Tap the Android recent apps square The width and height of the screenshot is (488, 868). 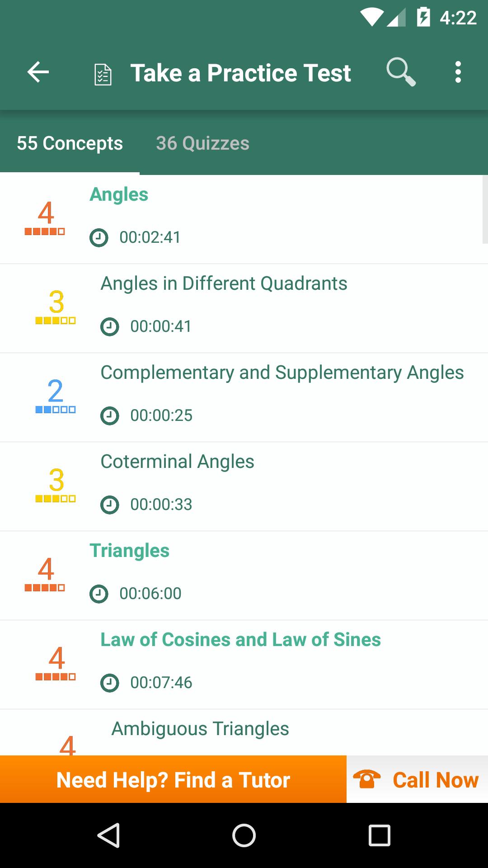coord(379,835)
